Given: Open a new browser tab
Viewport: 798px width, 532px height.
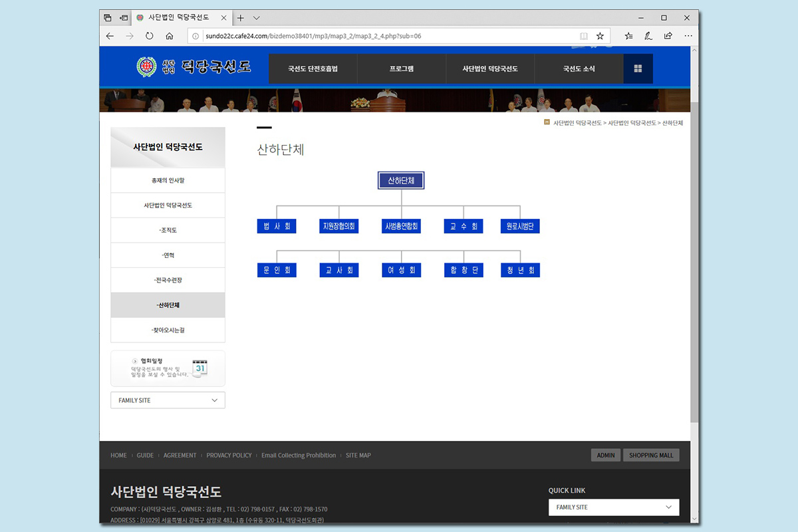Looking at the screenshot, I should click(241, 18).
